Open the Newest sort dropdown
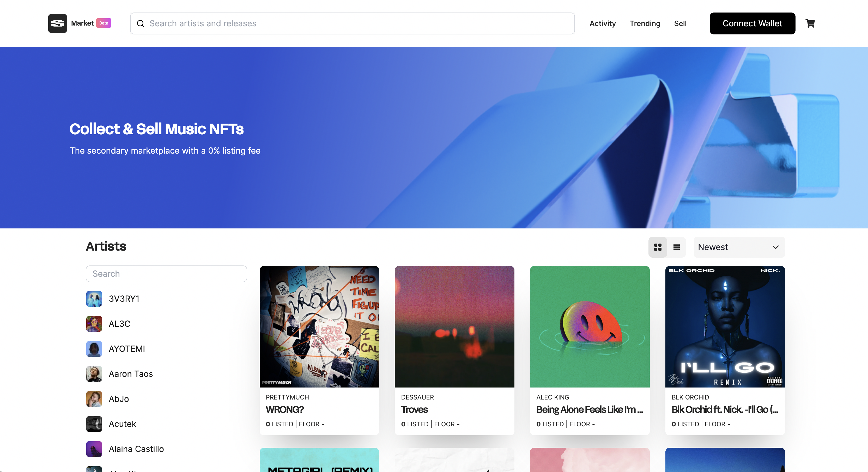868x472 pixels. click(x=739, y=247)
